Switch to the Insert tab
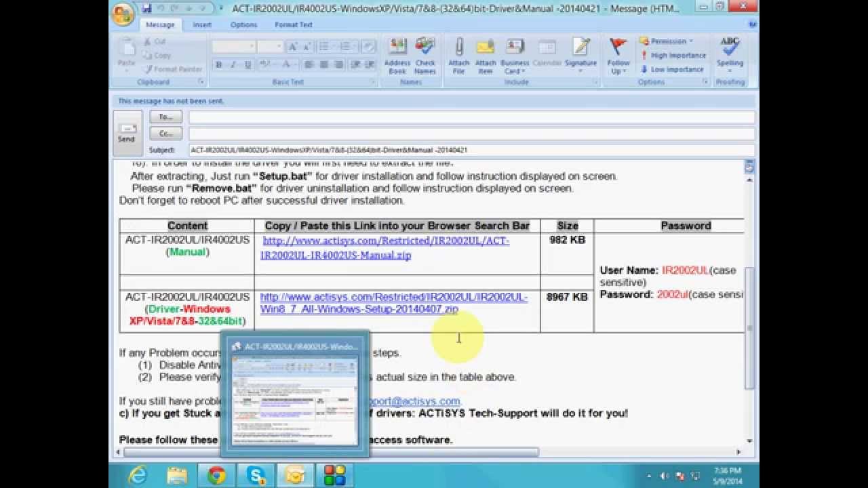Image resolution: width=868 pixels, height=488 pixels. [202, 25]
